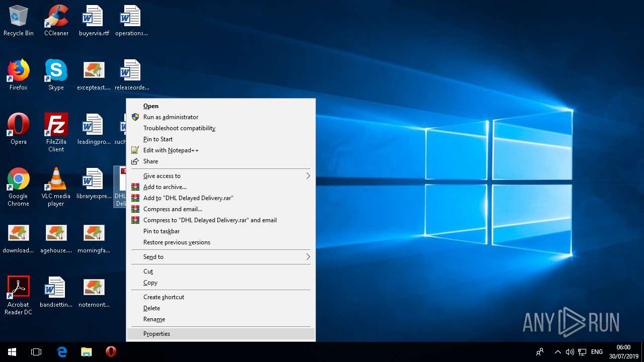
Task: Select the excepteast image file icon
Action: (x=94, y=75)
